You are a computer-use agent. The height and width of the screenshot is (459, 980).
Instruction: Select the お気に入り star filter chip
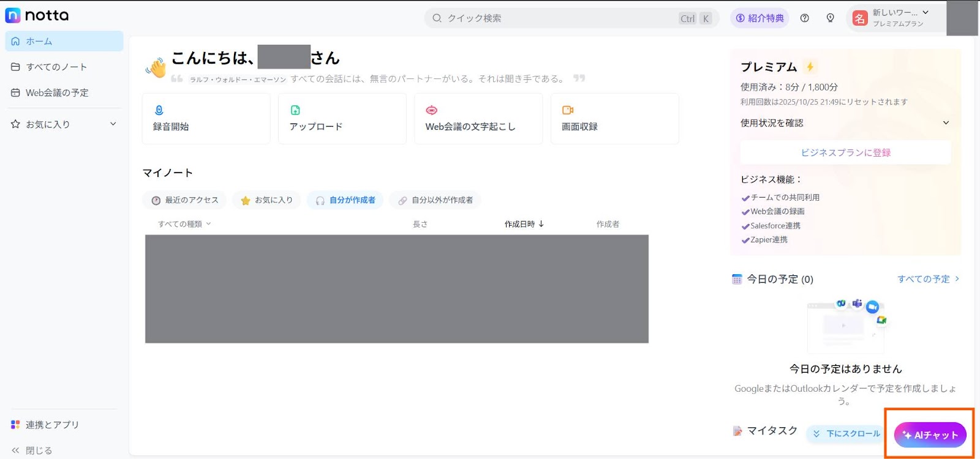[267, 200]
